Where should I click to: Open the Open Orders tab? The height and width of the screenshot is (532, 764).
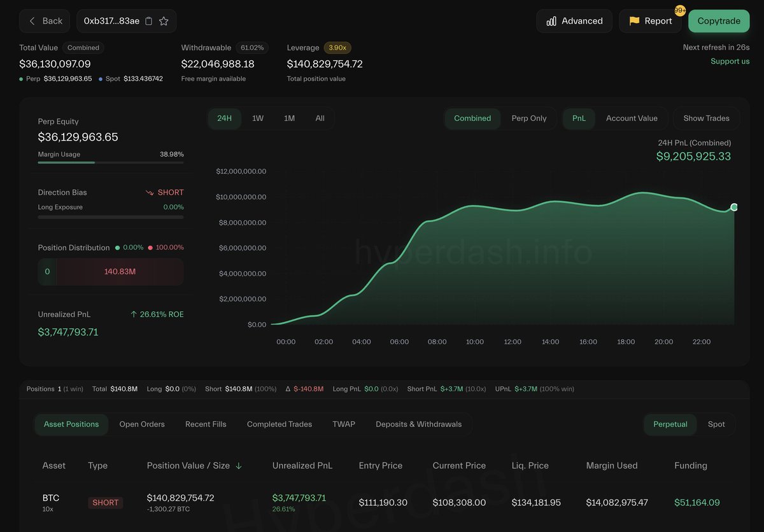point(141,424)
